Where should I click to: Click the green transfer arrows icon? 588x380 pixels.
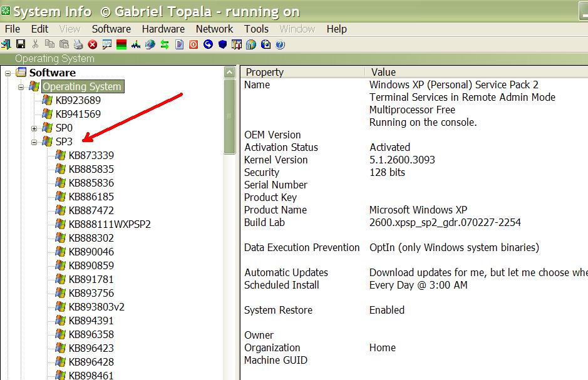tap(165, 45)
